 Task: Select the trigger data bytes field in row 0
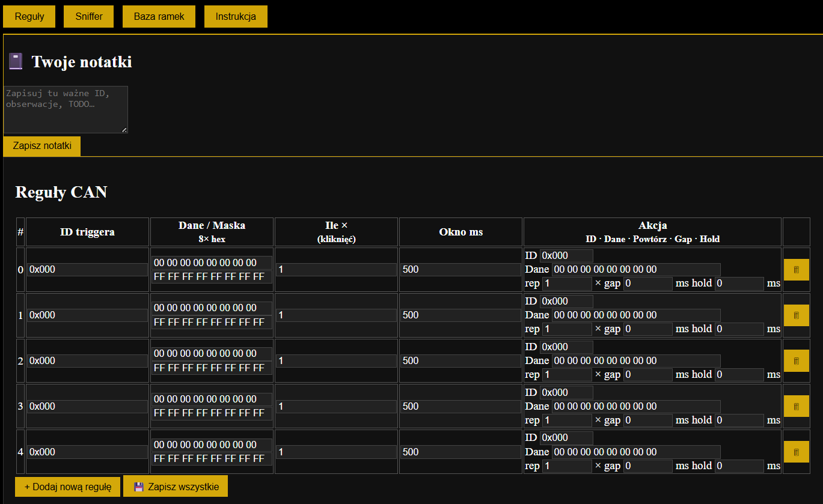212,263
